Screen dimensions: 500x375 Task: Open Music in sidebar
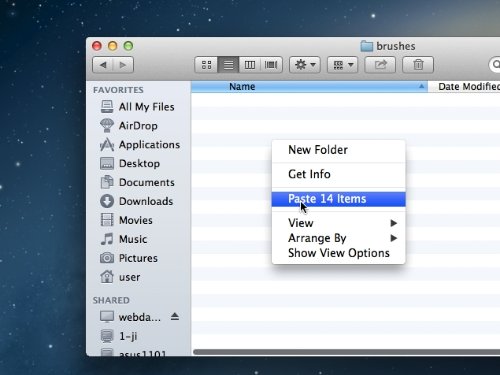point(138,239)
